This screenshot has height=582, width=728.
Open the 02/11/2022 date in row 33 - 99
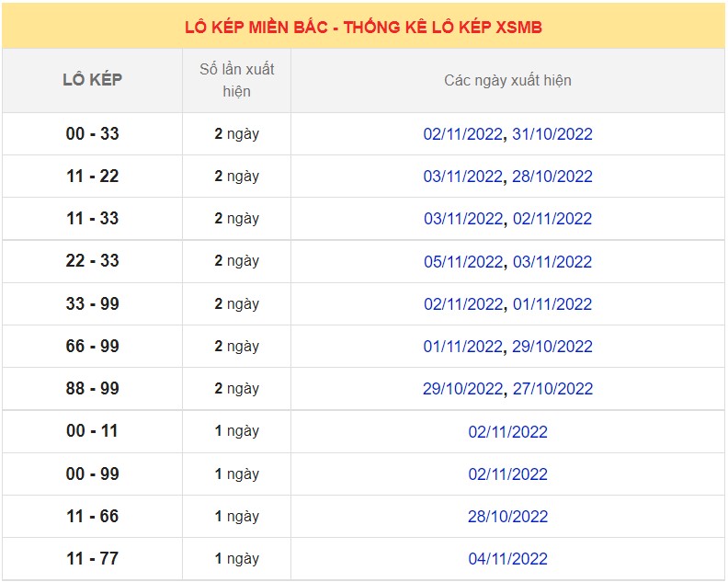463,304
